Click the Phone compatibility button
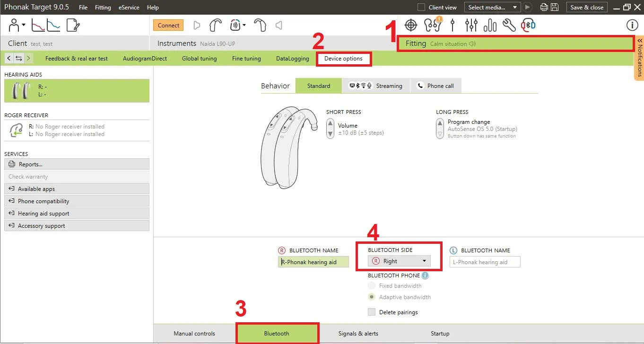Screen dimensions: 644x344 tap(77, 201)
